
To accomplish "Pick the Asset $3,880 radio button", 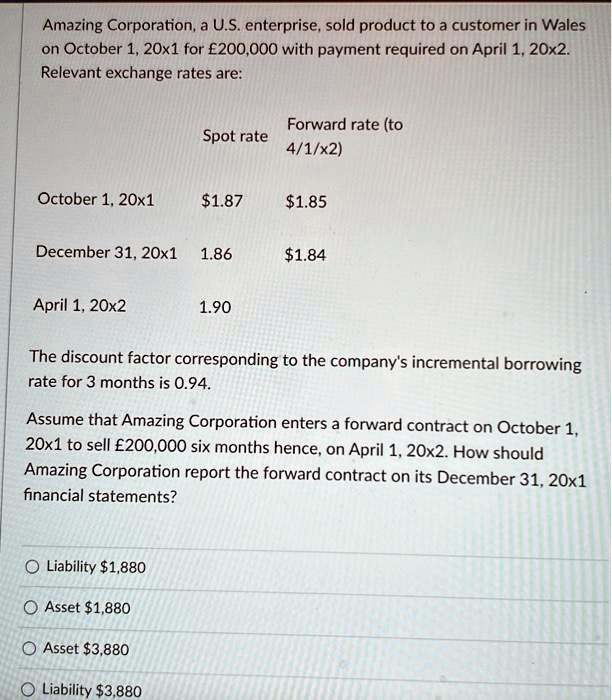I will [x=29, y=649].
